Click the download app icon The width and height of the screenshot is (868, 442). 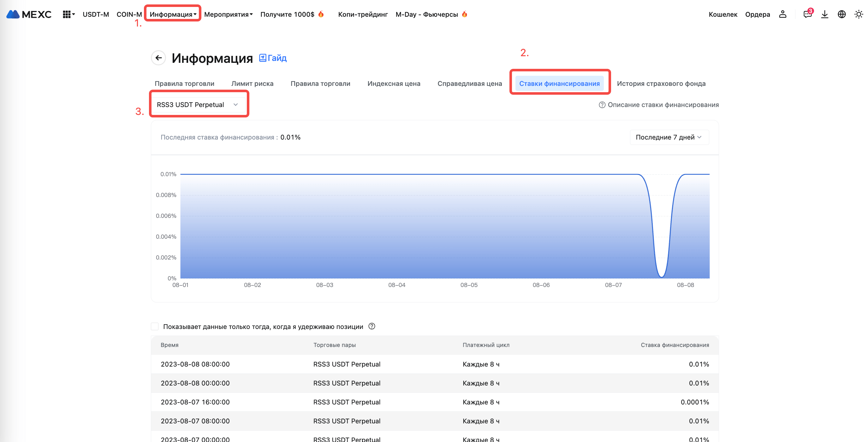824,14
